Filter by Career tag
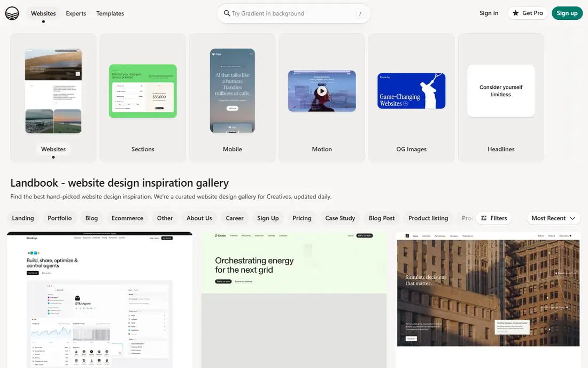 coord(234,218)
